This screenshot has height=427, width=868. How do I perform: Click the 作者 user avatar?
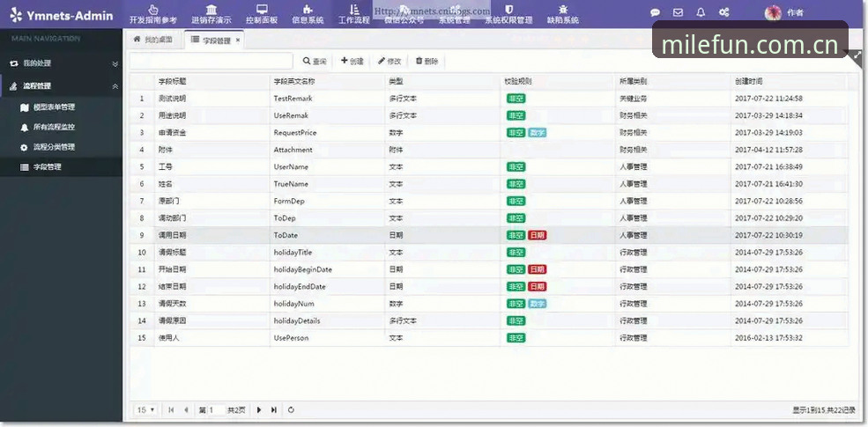(773, 12)
